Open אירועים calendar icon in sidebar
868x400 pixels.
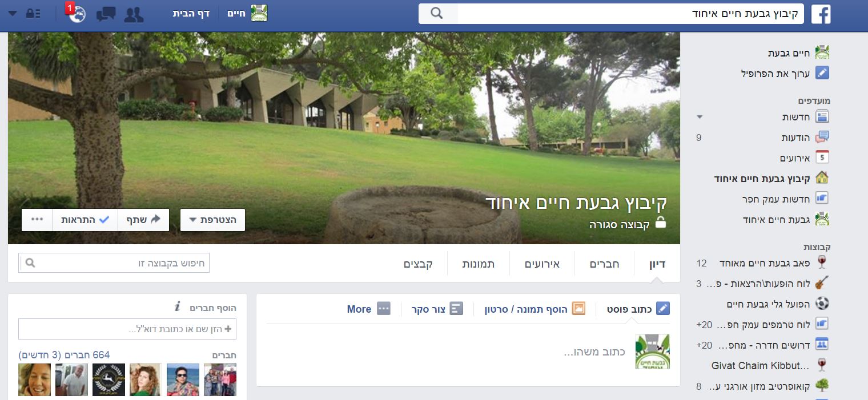pos(822,157)
